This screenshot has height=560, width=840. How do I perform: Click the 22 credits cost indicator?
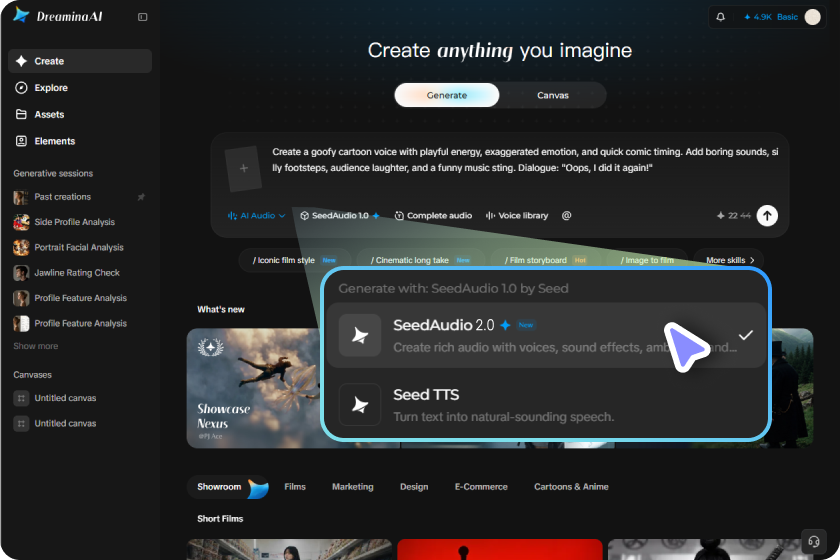(733, 216)
